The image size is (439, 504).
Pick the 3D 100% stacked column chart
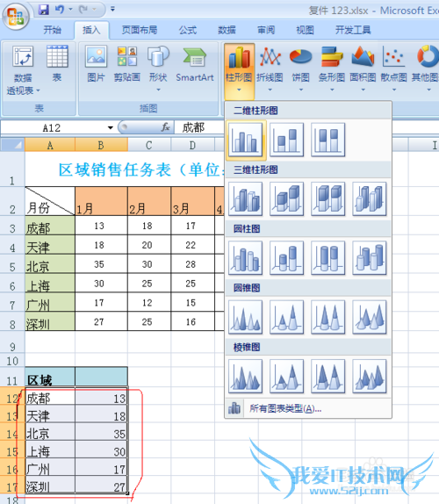[x=328, y=199]
